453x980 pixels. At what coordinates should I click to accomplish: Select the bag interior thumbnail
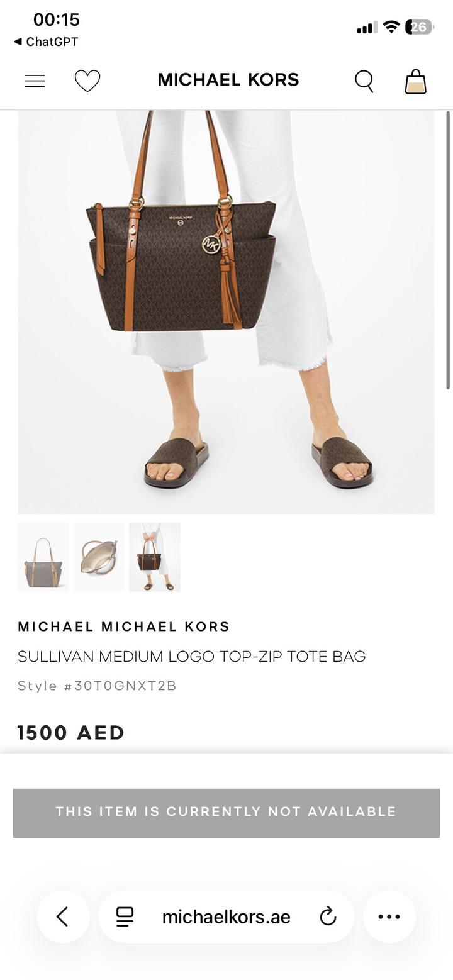coord(99,557)
